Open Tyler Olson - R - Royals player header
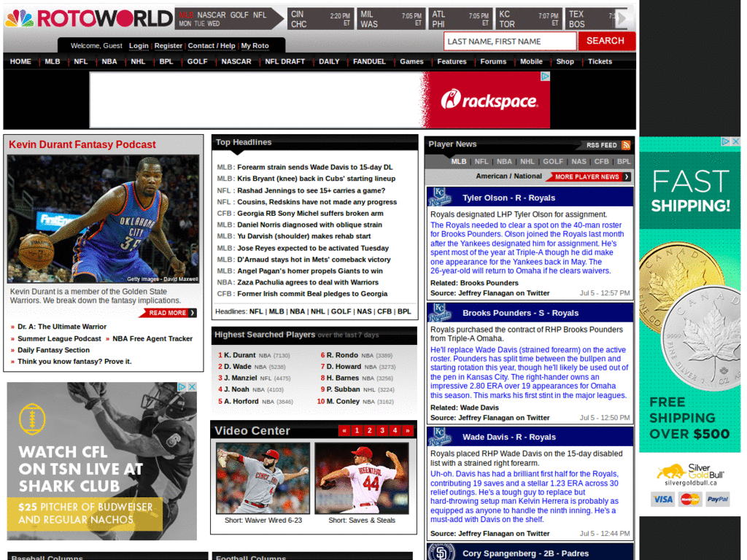The image size is (747, 560). 508,198
